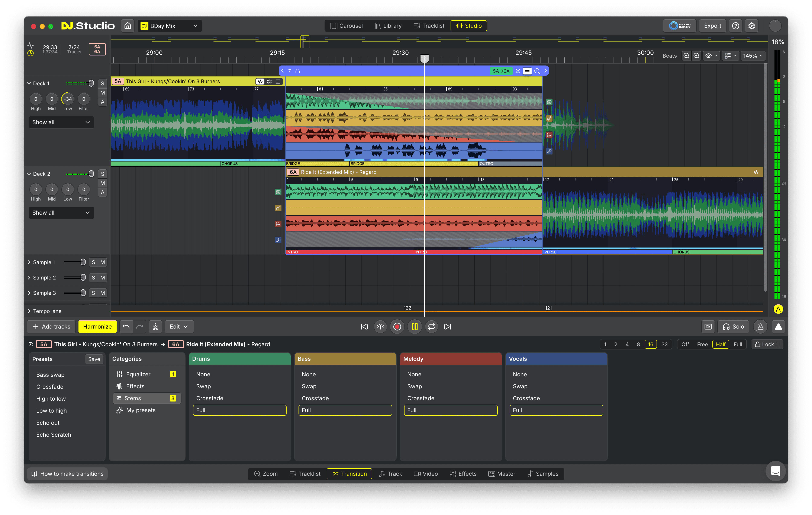The width and height of the screenshot is (812, 515).
Task: Click the timeline zoom in magnifier
Action: pyautogui.click(x=696, y=56)
